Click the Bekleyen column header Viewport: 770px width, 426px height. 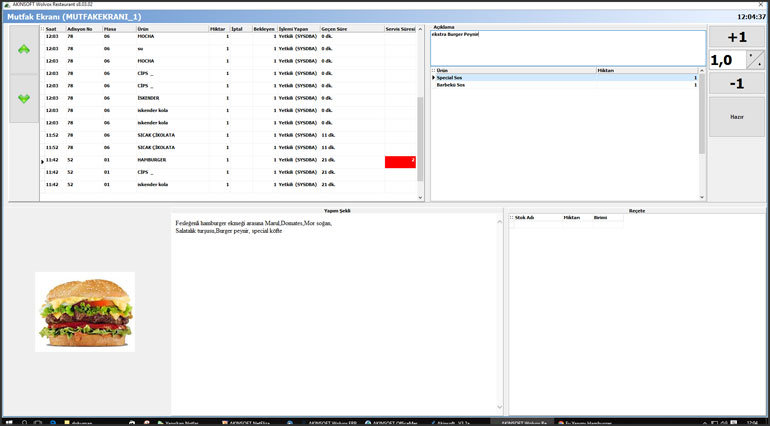pos(265,29)
